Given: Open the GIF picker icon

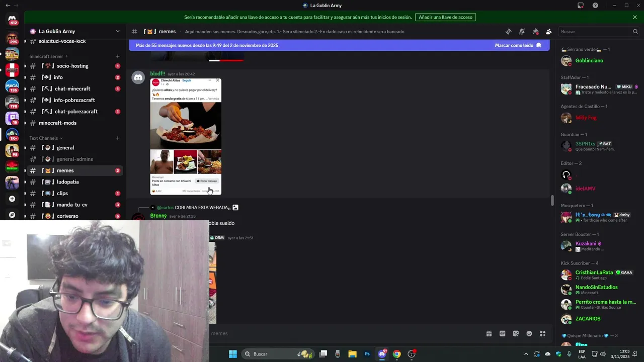Looking at the screenshot, I should (x=502, y=333).
